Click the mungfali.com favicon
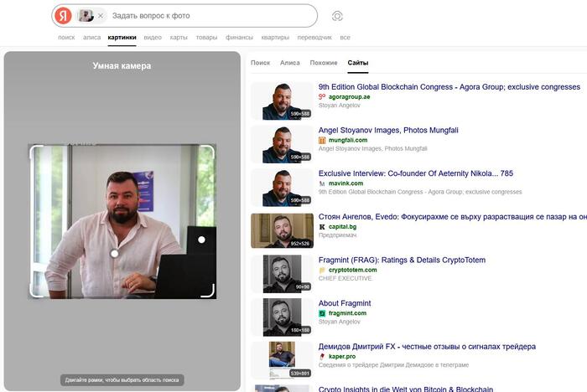 [x=322, y=140]
